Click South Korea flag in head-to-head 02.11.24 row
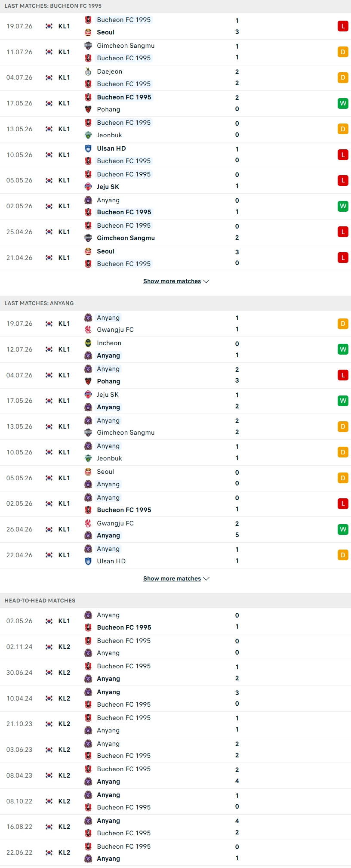Viewport: 351px width, 868px height. (49, 647)
